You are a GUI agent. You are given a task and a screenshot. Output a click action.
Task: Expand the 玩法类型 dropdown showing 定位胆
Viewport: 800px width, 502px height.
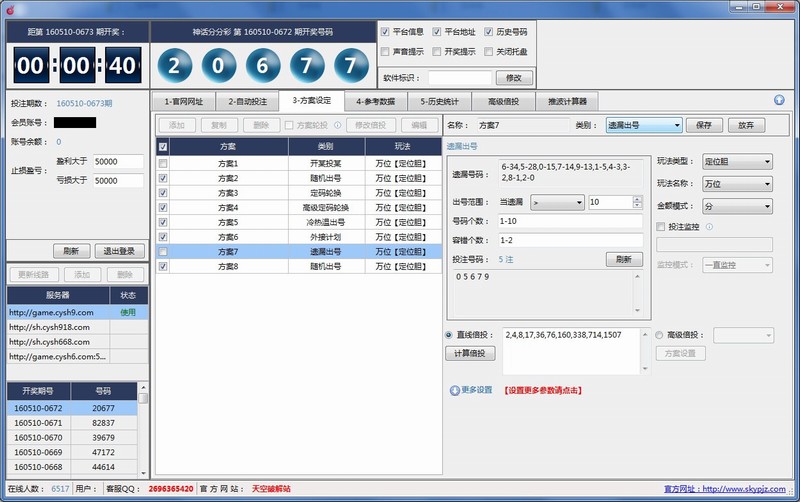(x=737, y=161)
